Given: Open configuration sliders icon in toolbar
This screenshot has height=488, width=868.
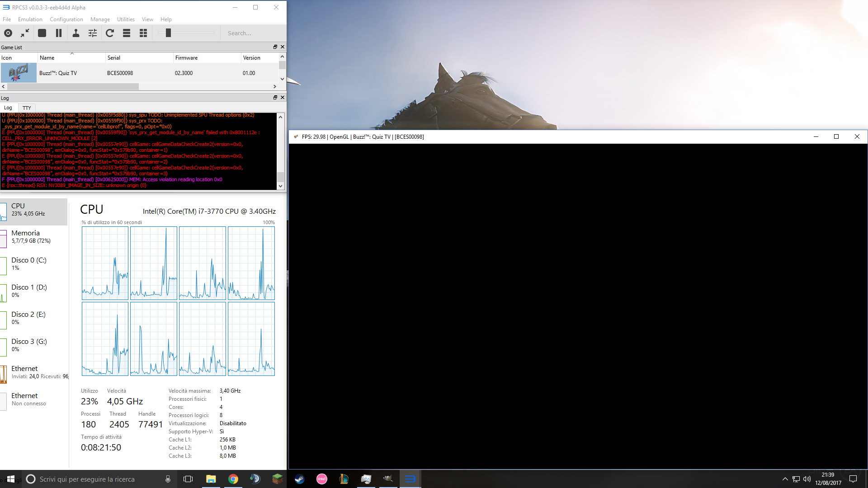Looking at the screenshot, I should point(93,33).
